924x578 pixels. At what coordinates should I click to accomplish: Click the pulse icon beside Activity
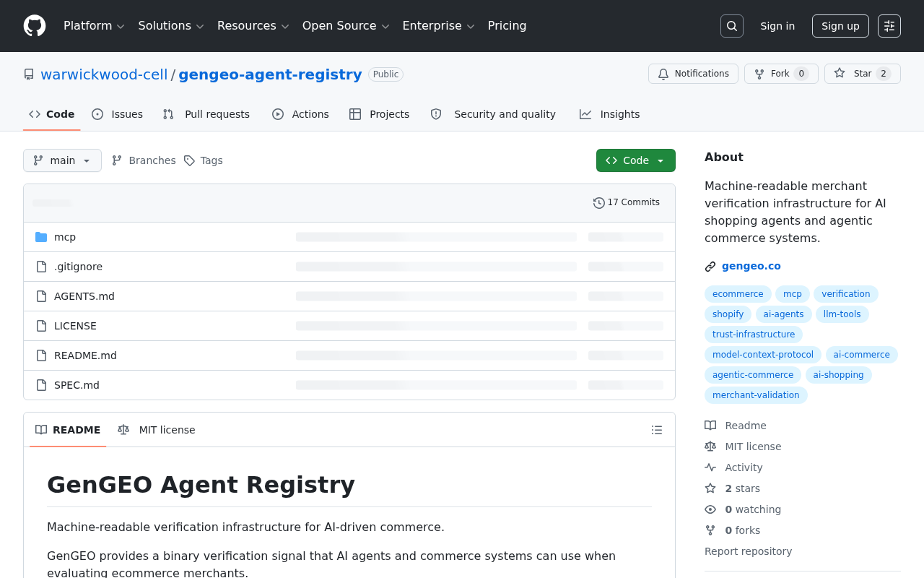(710, 467)
